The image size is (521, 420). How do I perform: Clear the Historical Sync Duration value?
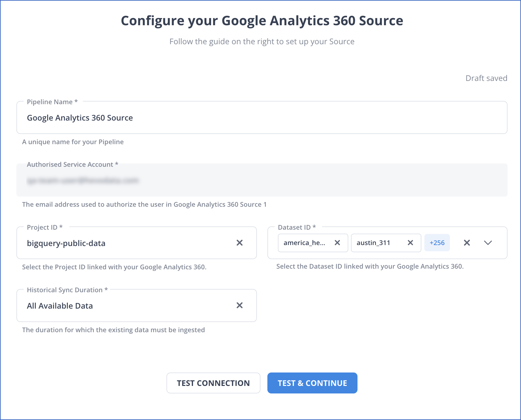point(240,305)
